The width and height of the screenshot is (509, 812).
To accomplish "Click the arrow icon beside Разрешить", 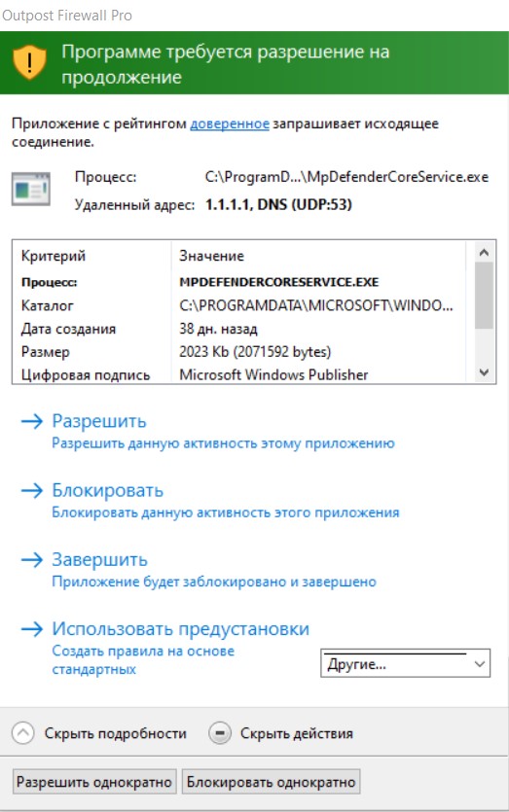I will 31,421.
